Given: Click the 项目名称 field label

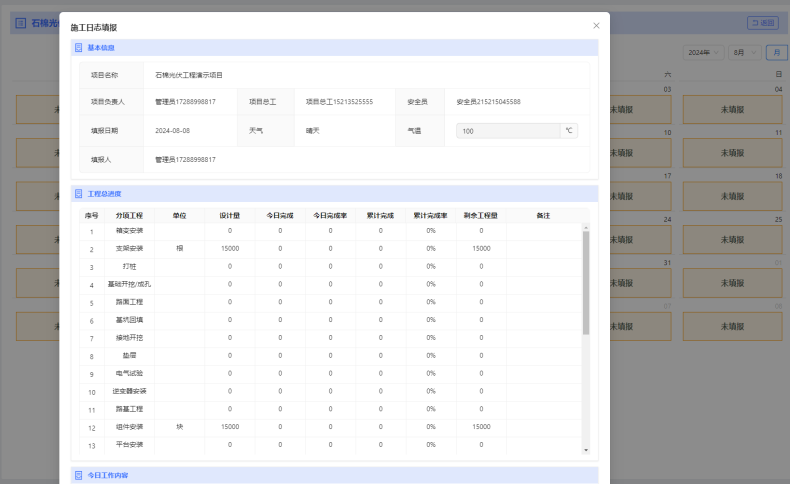Looking at the screenshot, I should 104,75.
